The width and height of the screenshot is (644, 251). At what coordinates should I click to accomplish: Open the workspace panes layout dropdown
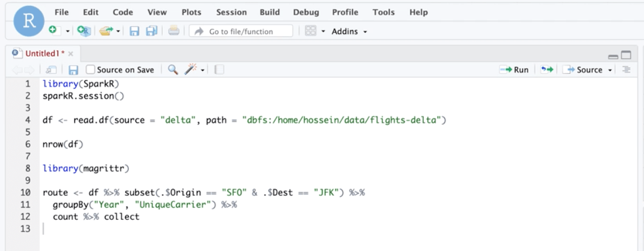(323, 31)
